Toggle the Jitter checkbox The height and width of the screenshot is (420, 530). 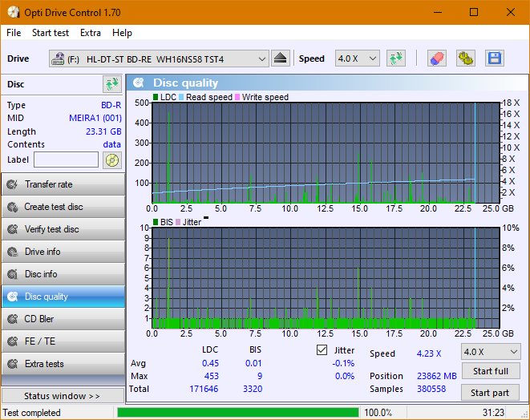point(322,350)
